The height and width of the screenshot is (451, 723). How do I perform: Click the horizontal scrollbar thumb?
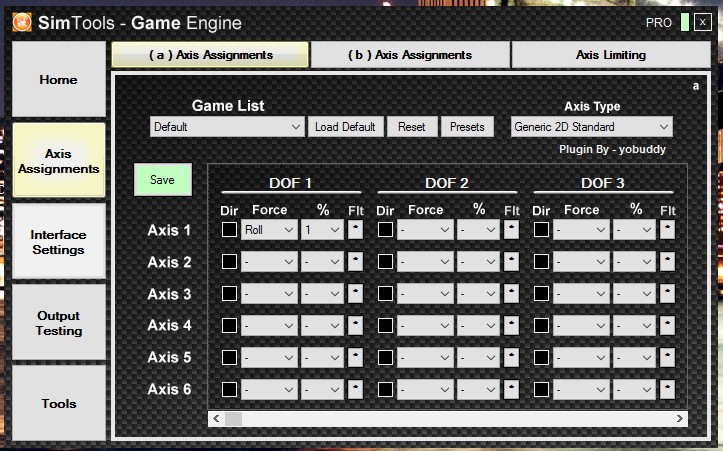point(233,419)
